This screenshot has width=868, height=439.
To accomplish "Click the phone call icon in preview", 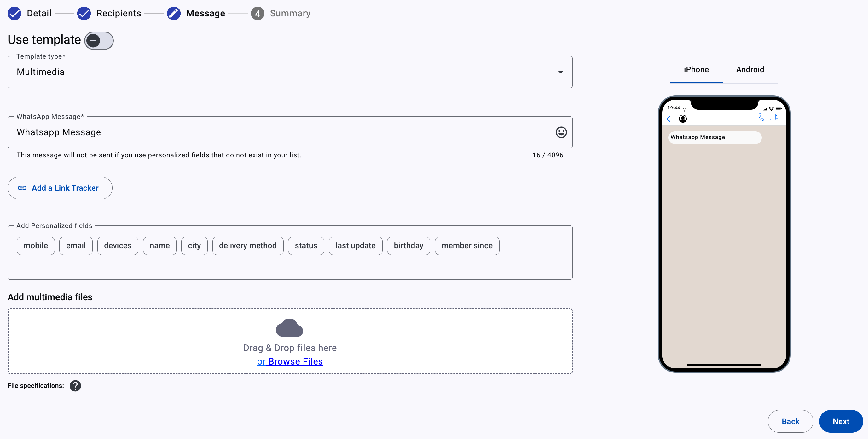I will point(761,117).
